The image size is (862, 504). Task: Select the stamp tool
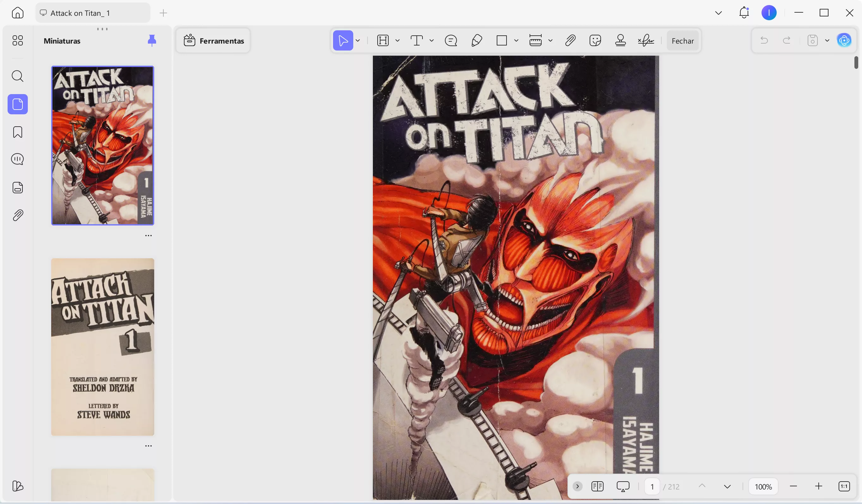pyautogui.click(x=621, y=40)
